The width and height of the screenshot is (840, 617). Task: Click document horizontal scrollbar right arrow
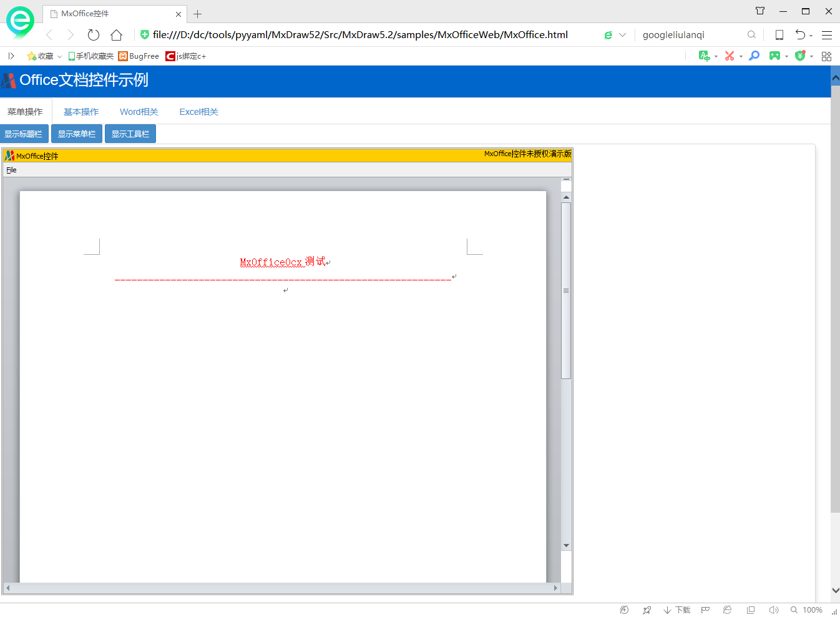click(555, 588)
